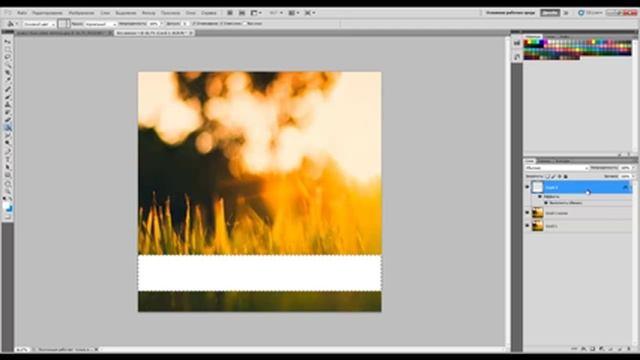
Task: Select the Move tool
Action: click(x=8, y=42)
